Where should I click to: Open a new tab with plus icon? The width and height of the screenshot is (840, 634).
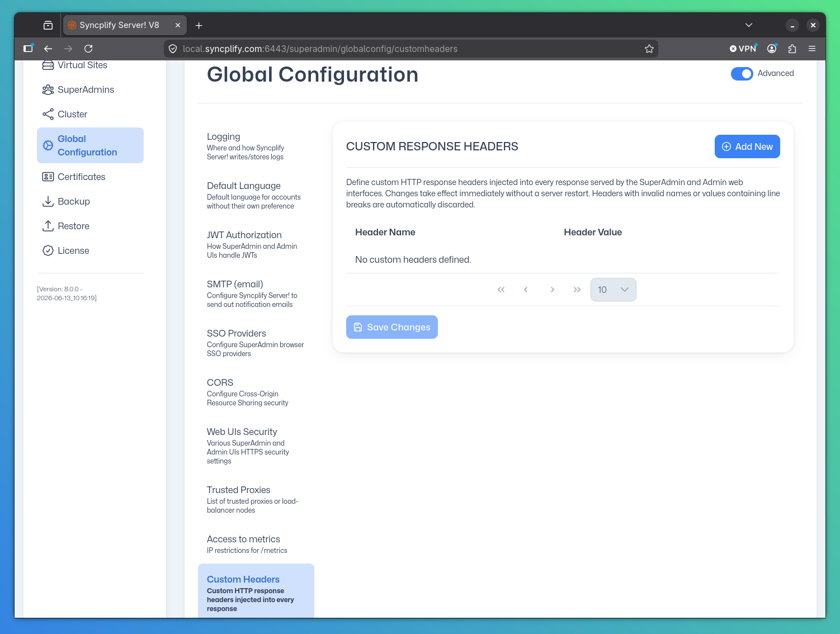[x=199, y=25]
